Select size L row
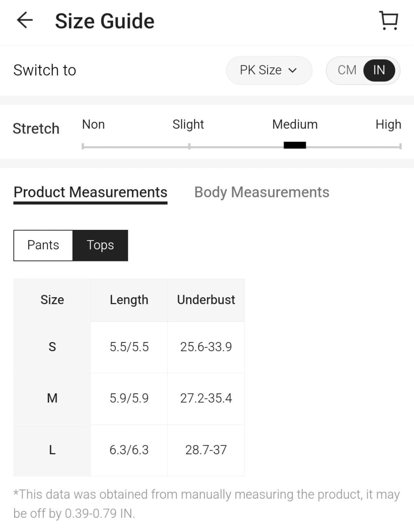414x532 pixels. point(52,450)
